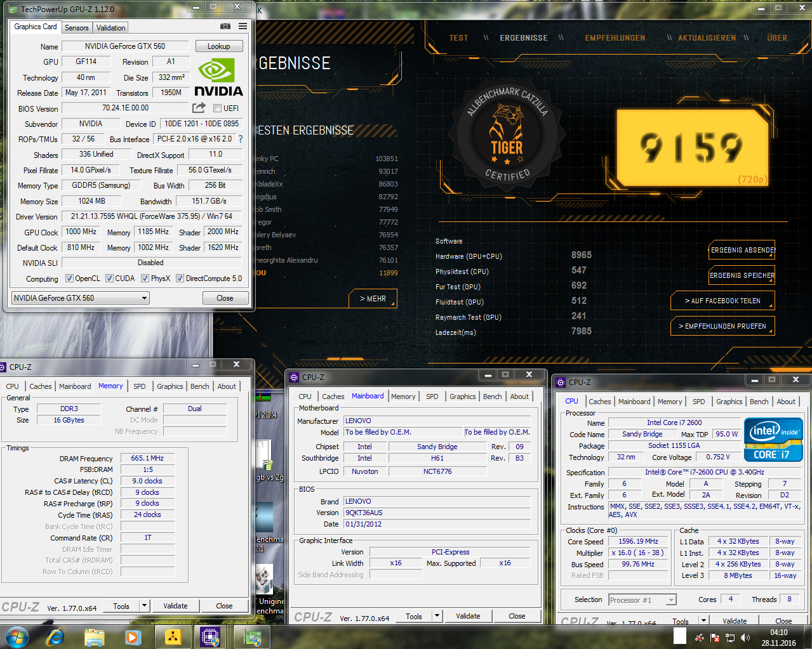Open the AKTUALISIEREN menu in Catzilla

707,38
